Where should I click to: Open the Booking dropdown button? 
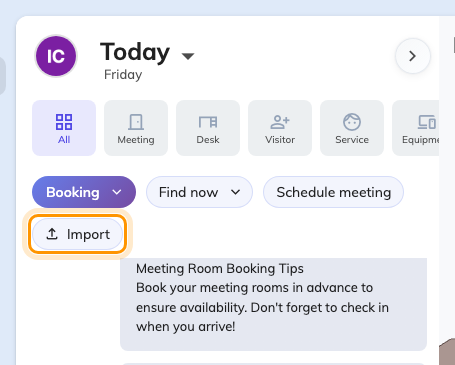(x=84, y=192)
